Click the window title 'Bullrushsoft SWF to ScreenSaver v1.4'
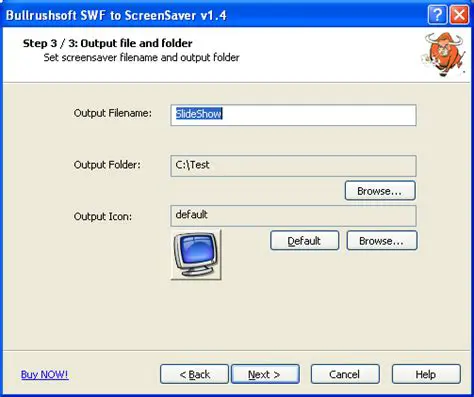 click(116, 15)
